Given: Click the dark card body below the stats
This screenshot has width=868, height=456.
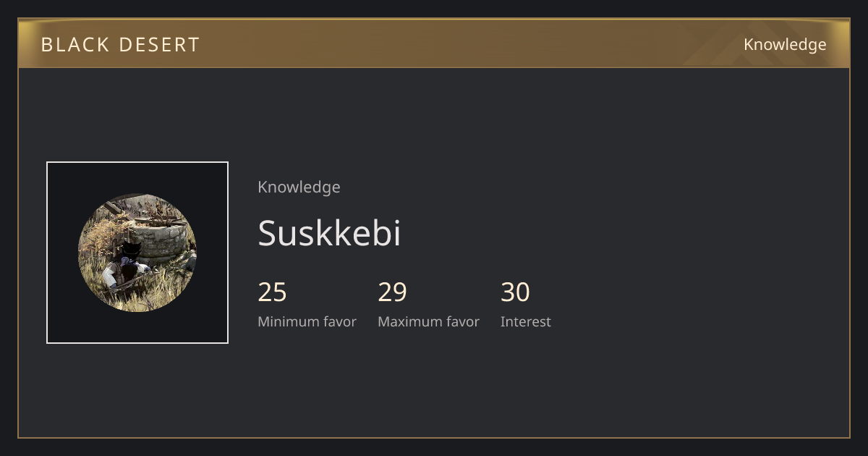Looking at the screenshot, I should pyautogui.click(x=434, y=391).
